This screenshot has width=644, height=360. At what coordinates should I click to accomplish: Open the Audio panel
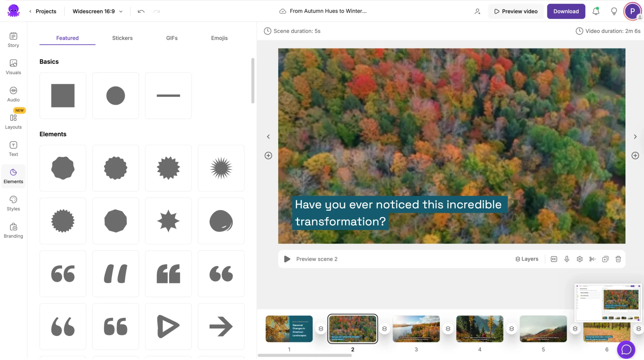point(13,94)
